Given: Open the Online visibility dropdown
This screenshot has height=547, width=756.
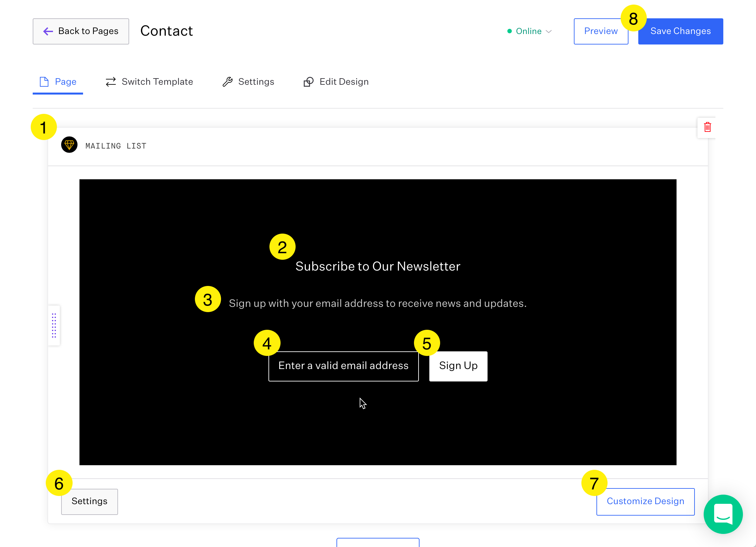Looking at the screenshot, I should click(530, 31).
